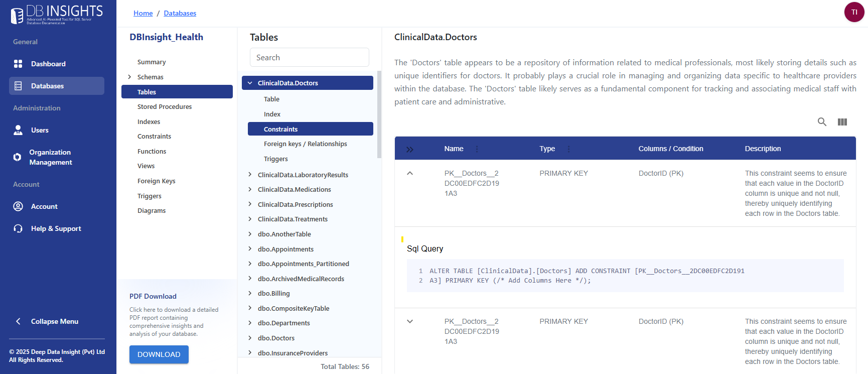Click the Tables search input field

point(309,58)
